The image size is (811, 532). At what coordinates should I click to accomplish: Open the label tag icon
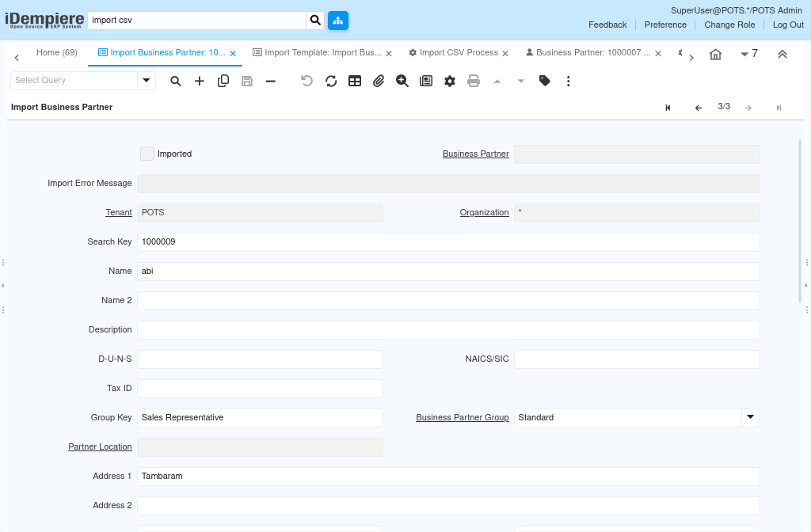[545, 82]
